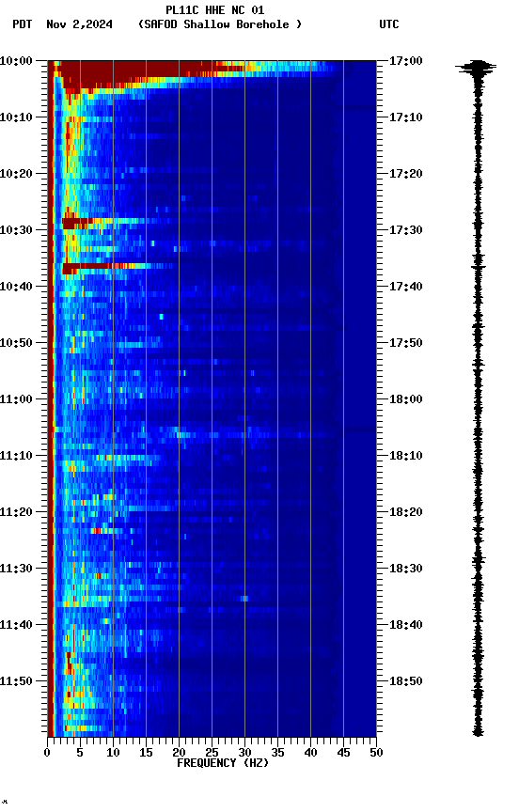Click the '17:00' UTC time label
The height and width of the screenshot is (812, 519).
click(406, 61)
